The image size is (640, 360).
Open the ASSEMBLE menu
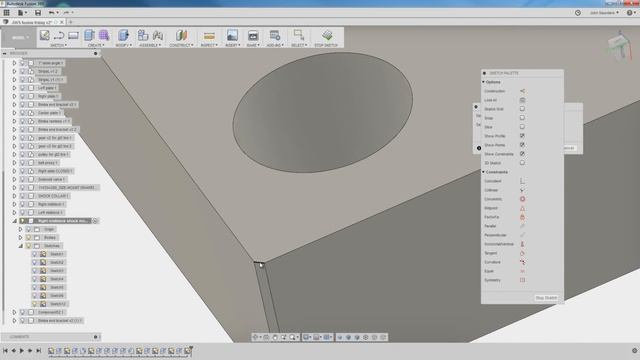pos(150,45)
